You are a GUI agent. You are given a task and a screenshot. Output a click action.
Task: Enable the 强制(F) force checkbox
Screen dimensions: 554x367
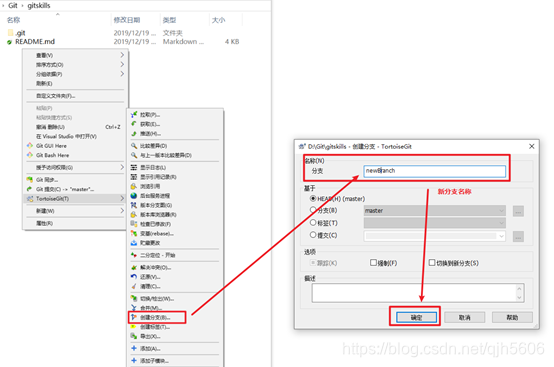tap(373, 262)
